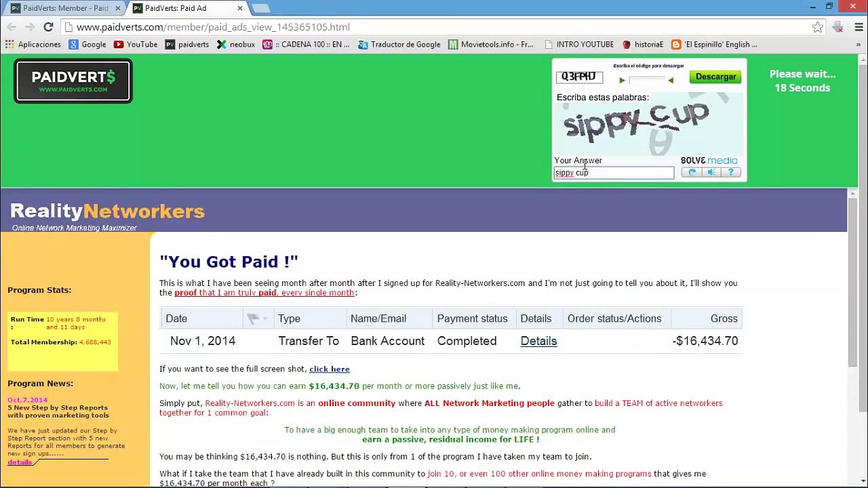Open the Chrome menu icon

click(858, 27)
